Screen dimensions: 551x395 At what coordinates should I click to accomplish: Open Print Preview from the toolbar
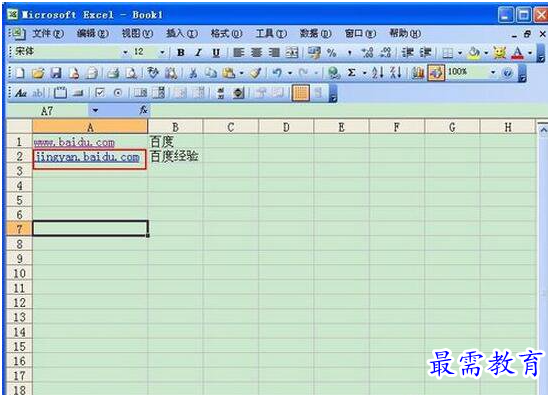tap(131, 73)
